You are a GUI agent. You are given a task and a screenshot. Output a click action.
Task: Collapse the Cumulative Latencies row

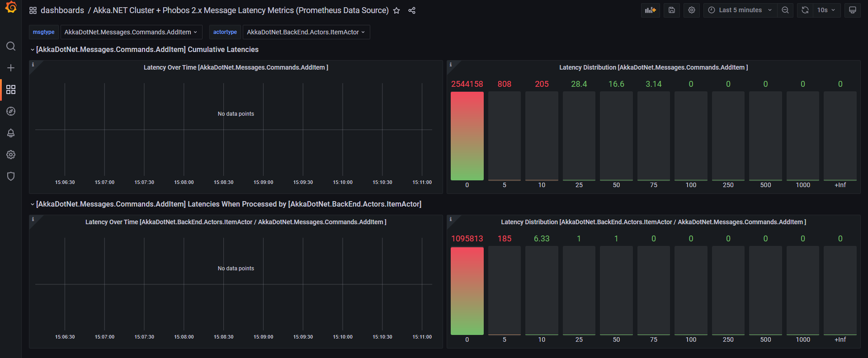[33, 50]
